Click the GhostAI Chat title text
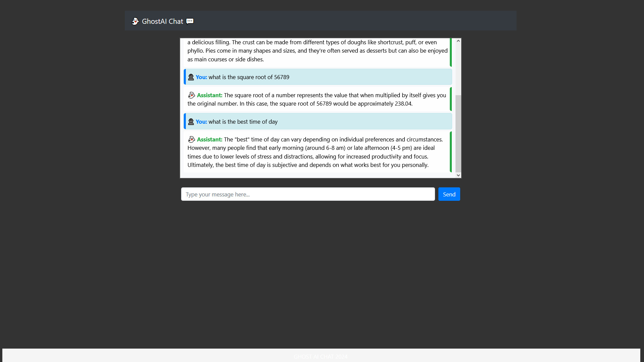The height and width of the screenshot is (362, 644). click(162, 21)
